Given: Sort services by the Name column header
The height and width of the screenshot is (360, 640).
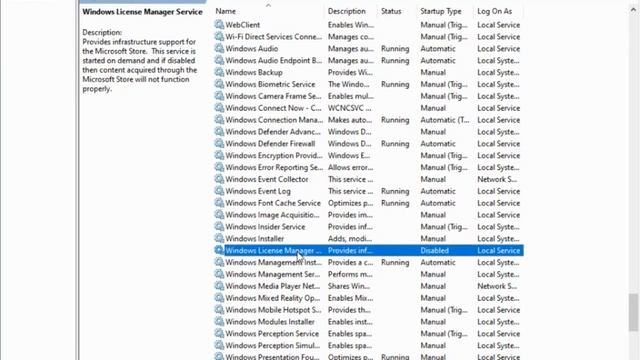Looking at the screenshot, I should (x=225, y=11).
